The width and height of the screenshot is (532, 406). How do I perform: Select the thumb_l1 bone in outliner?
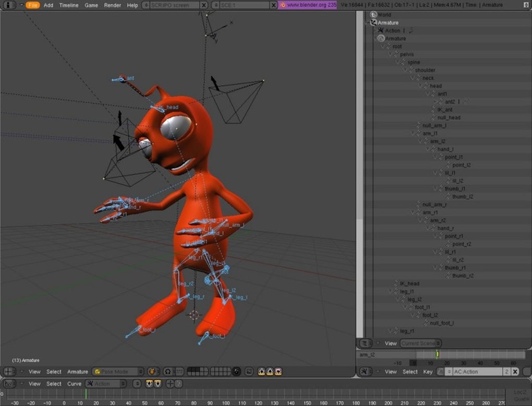[455, 189]
